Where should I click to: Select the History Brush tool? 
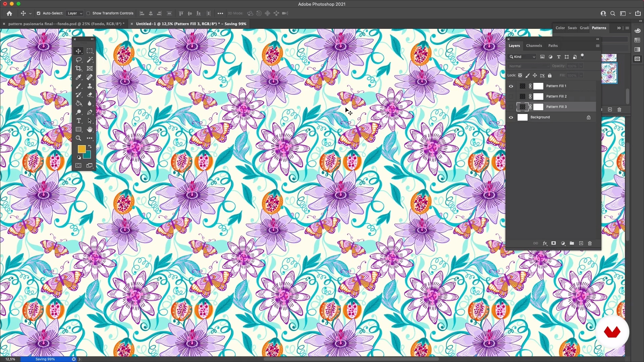[78, 95]
